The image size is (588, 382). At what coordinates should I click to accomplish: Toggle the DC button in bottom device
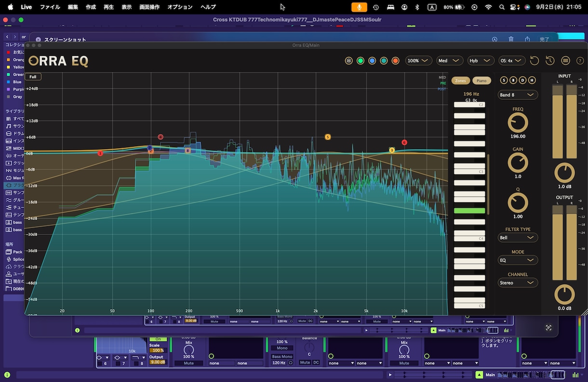pyautogui.click(x=316, y=362)
